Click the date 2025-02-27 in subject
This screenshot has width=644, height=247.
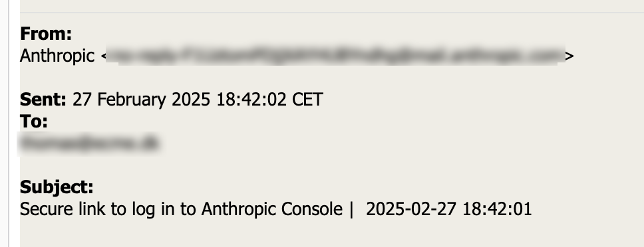pos(411,209)
